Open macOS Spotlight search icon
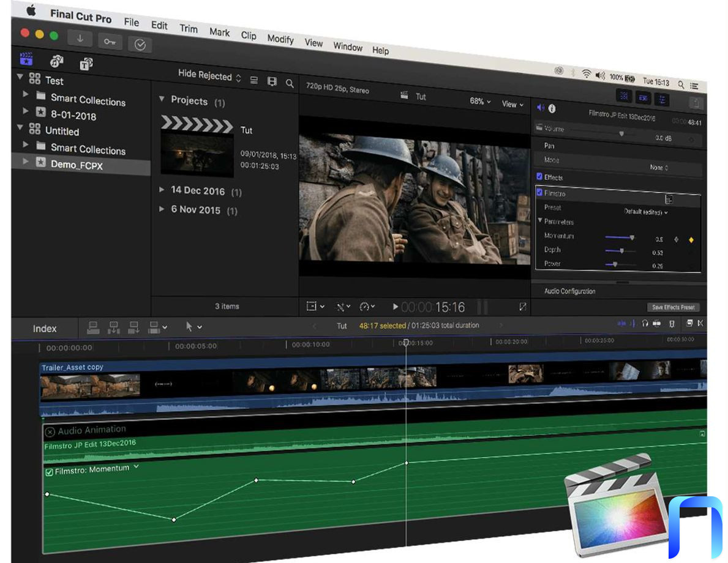This screenshot has width=728, height=563. (681, 84)
